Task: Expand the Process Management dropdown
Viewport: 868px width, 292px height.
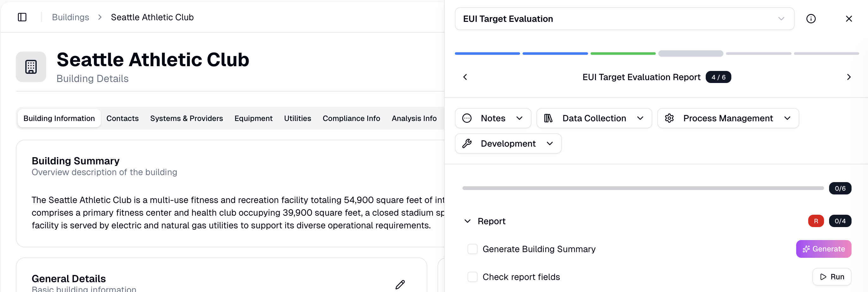Action: coord(728,118)
